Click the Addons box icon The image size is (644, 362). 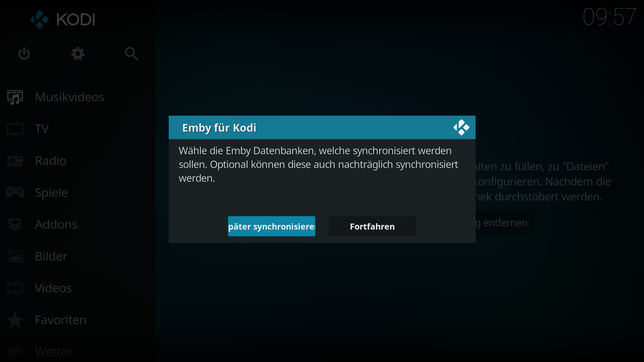[x=15, y=224]
